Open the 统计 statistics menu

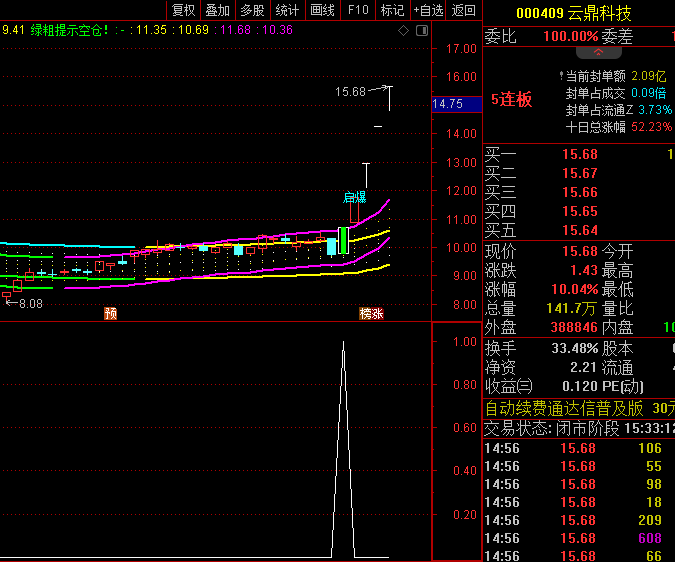click(287, 10)
